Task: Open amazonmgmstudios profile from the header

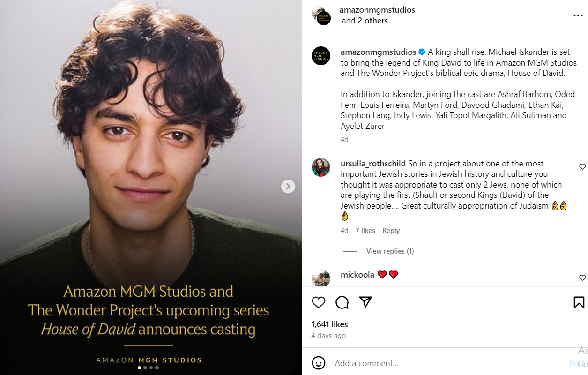Action: [x=377, y=10]
